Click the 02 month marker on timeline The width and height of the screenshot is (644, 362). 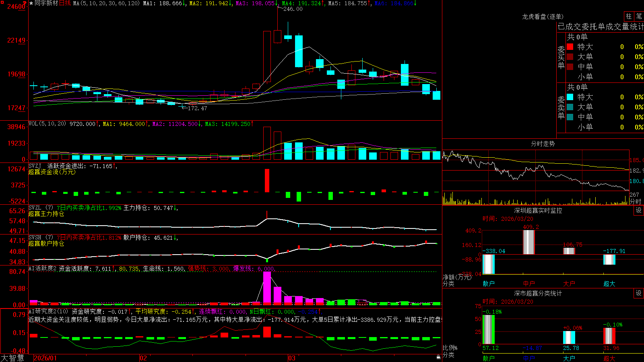[x=143, y=358]
